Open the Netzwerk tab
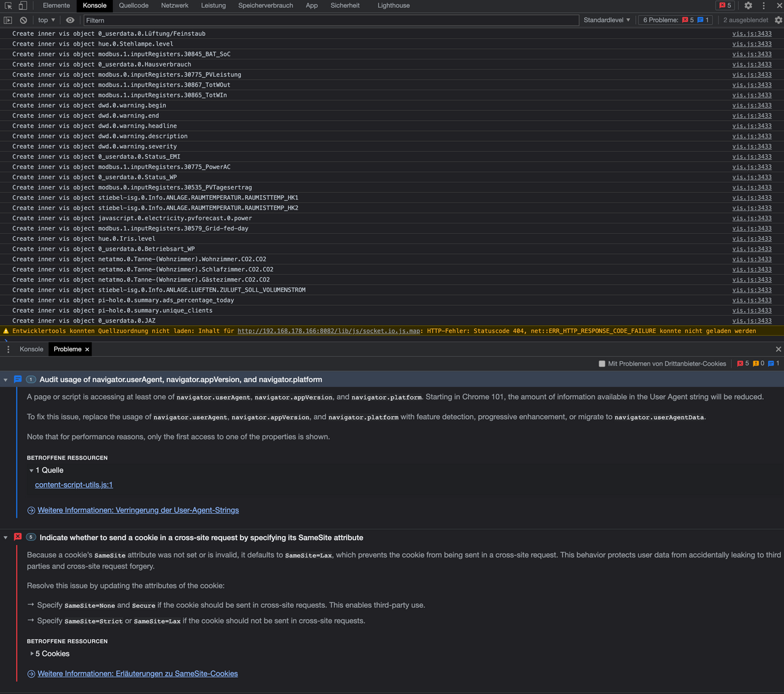This screenshot has height=694, width=784. [x=174, y=5]
